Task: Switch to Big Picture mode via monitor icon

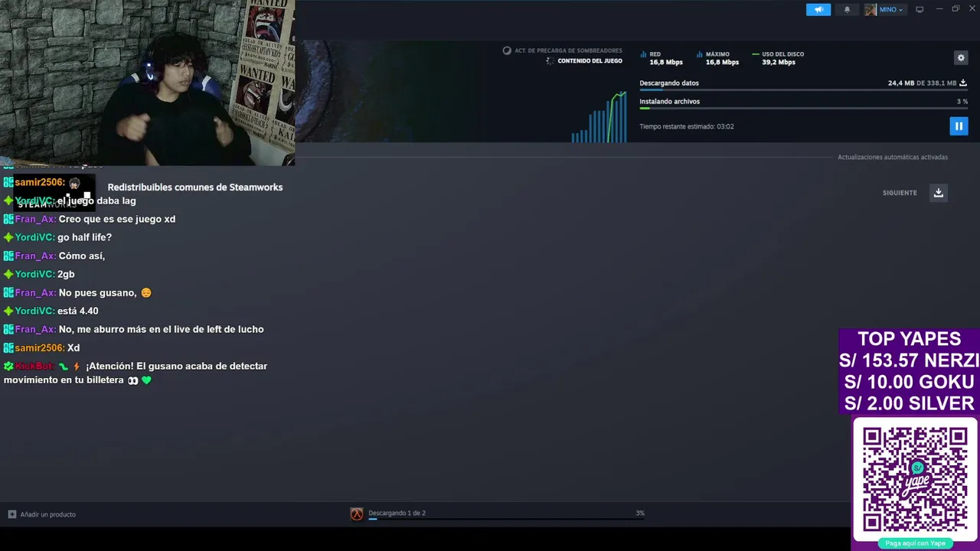Action: click(920, 9)
